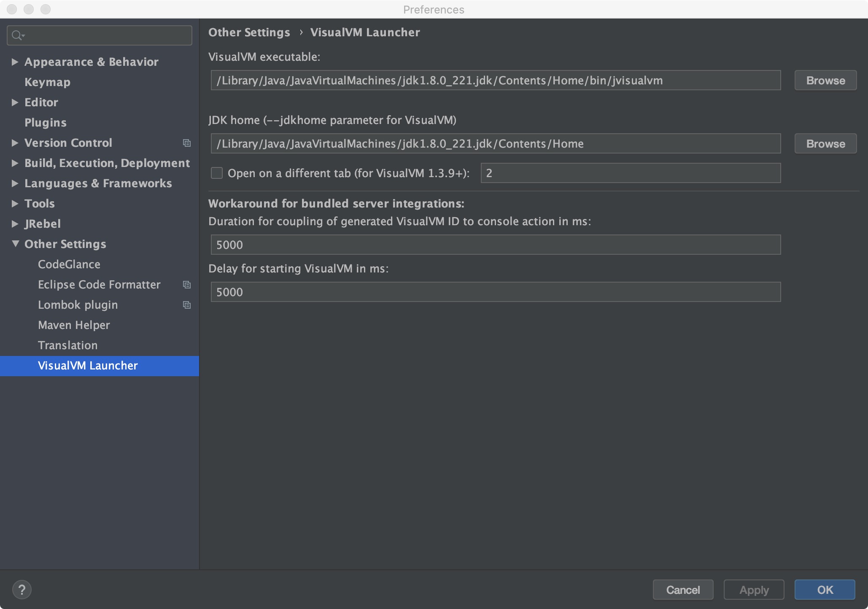Click the search magnifier icon in sidebar
Viewport: 868px width, 609px height.
17,35
